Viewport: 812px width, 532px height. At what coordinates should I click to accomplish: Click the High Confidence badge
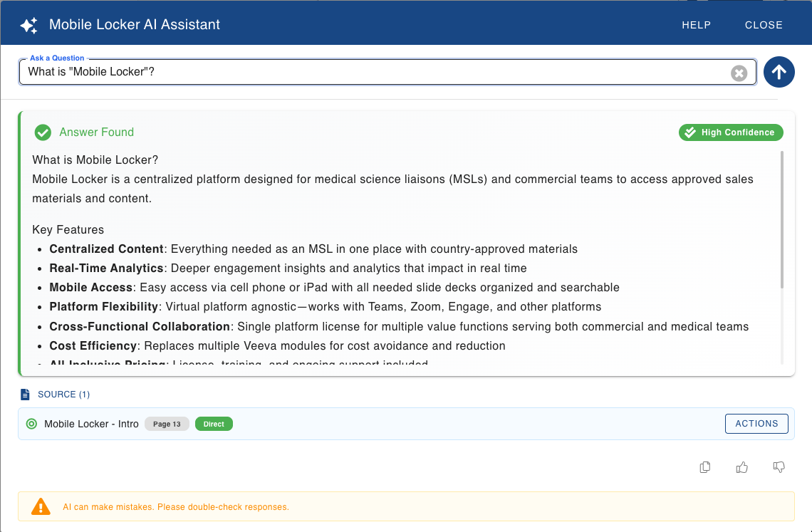point(731,132)
